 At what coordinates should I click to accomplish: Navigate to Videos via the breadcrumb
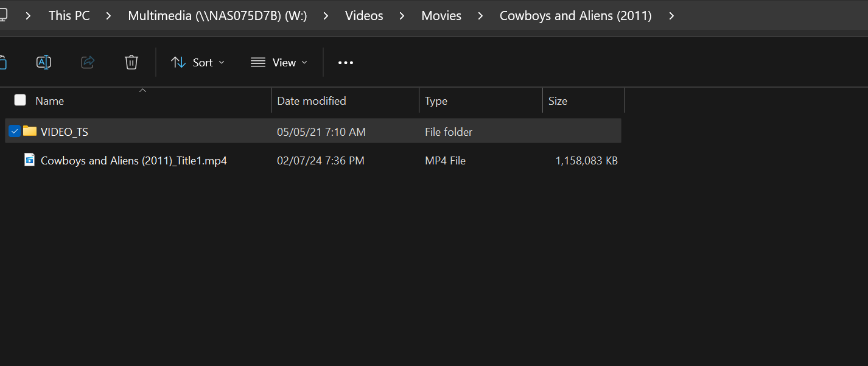coord(363,15)
